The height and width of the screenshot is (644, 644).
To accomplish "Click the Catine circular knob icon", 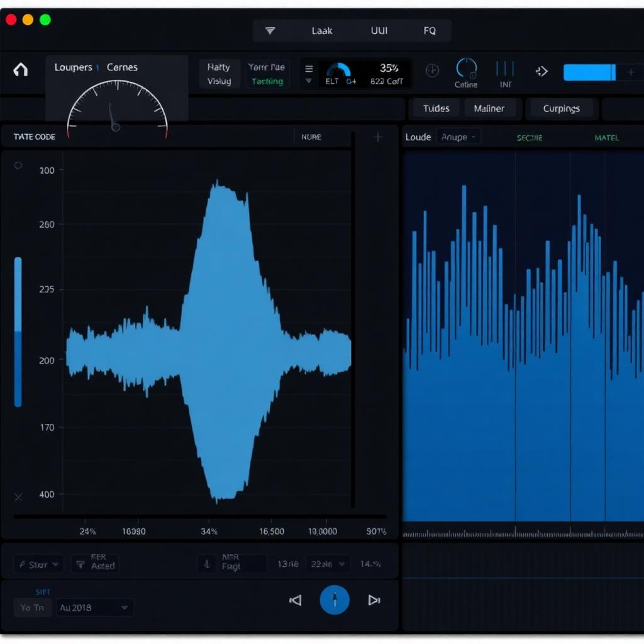I will (x=466, y=68).
